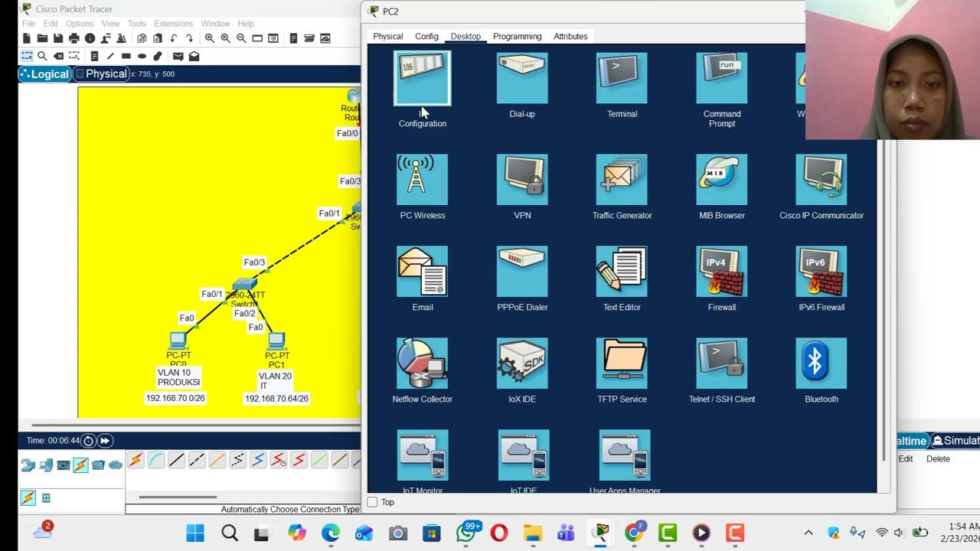
Task: Open the PPPoE Dialer app
Action: (x=522, y=272)
